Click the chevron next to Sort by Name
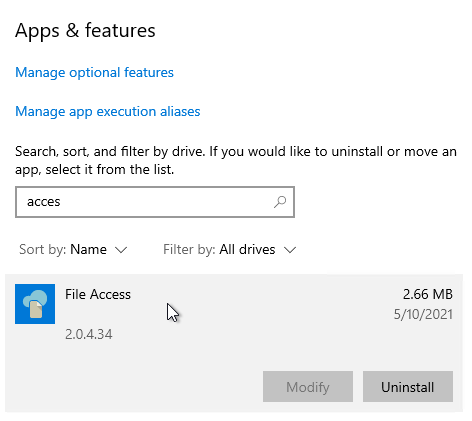 (x=121, y=250)
